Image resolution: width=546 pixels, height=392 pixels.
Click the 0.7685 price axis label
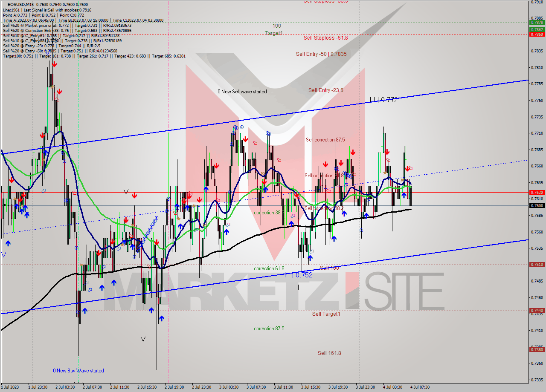[537, 150]
